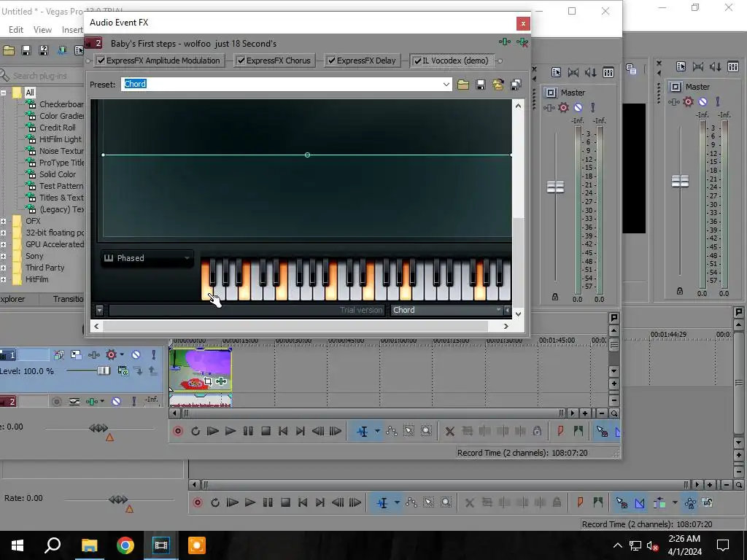This screenshot has height=560, width=747.
Task: Open the Edit menu
Action: pos(16,29)
